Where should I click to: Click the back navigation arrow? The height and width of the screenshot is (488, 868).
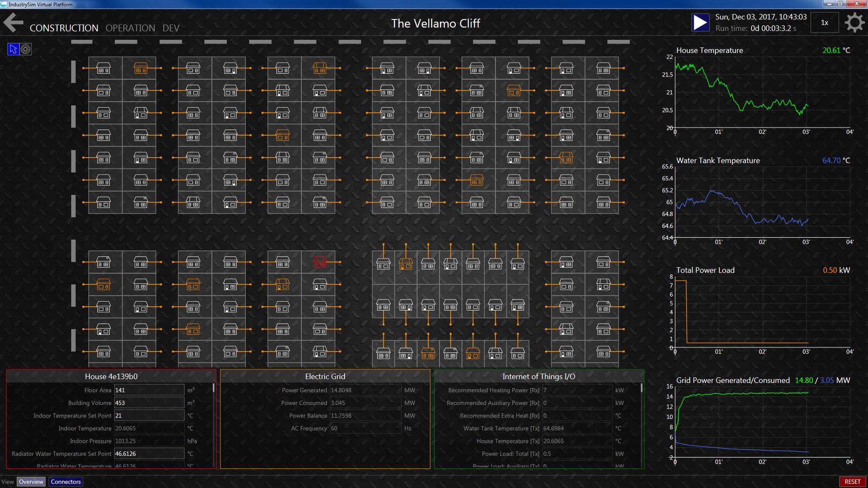[13, 22]
